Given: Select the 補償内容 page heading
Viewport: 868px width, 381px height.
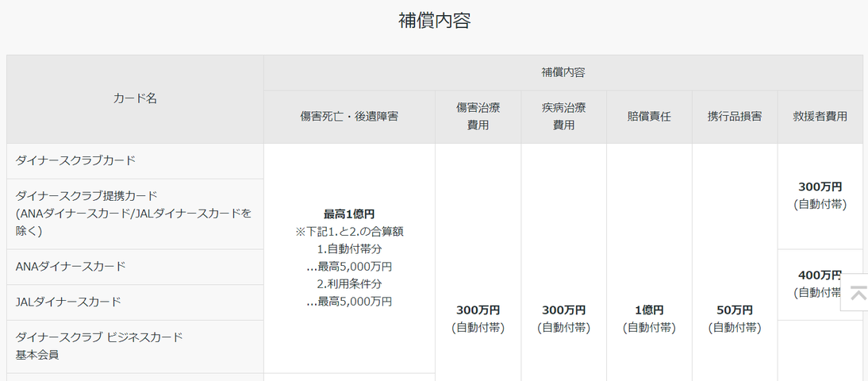Looking at the screenshot, I should [x=434, y=21].
